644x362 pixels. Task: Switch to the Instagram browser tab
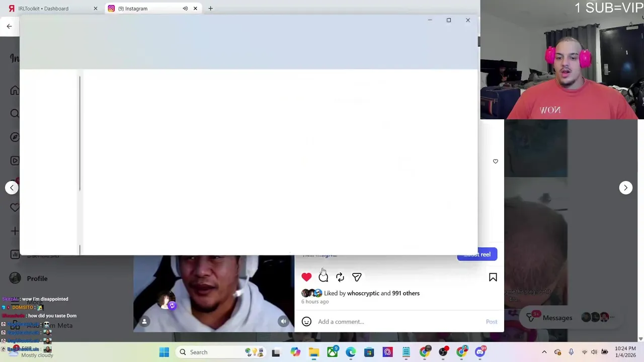coord(146,9)
